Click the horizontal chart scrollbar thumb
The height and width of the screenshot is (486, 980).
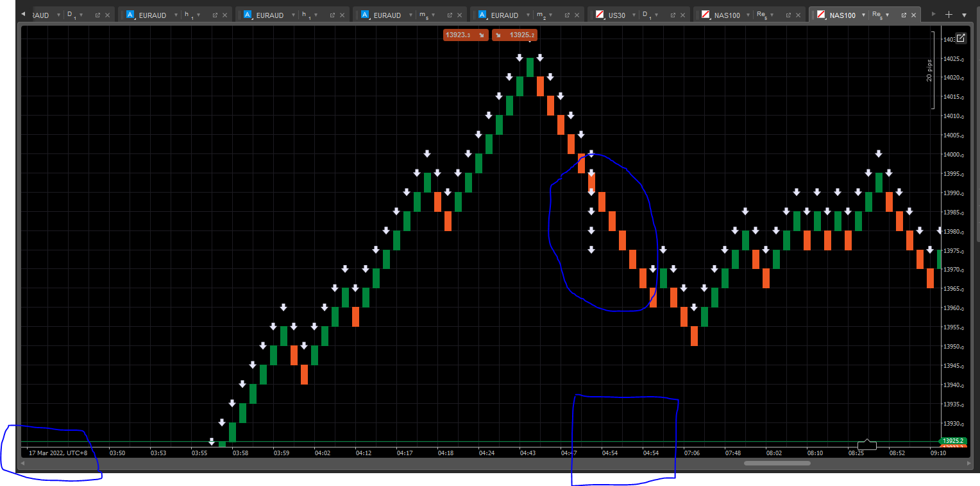click(777, 463)
